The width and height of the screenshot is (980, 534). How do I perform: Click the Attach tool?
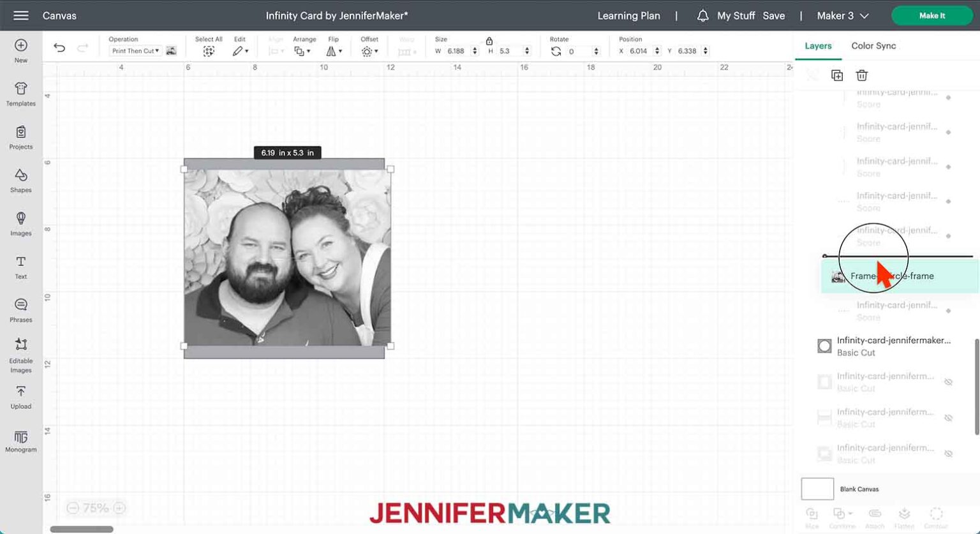[875, 517]
